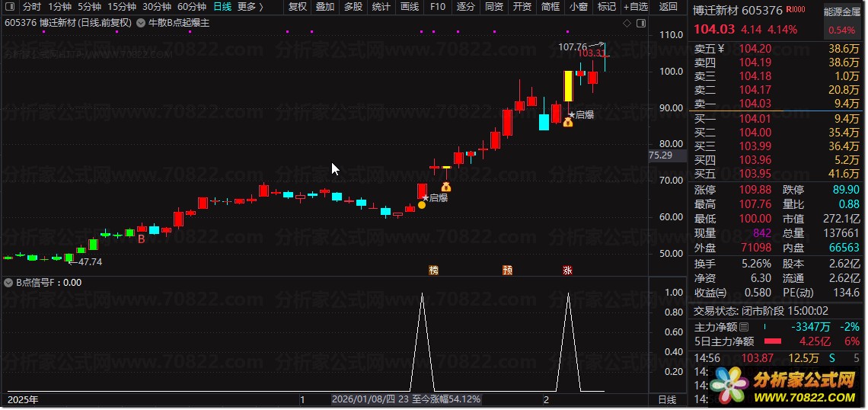Viewport: 868px width, 410px height.
Task: Click the 榜 marker on the chart
Action: 433,271
